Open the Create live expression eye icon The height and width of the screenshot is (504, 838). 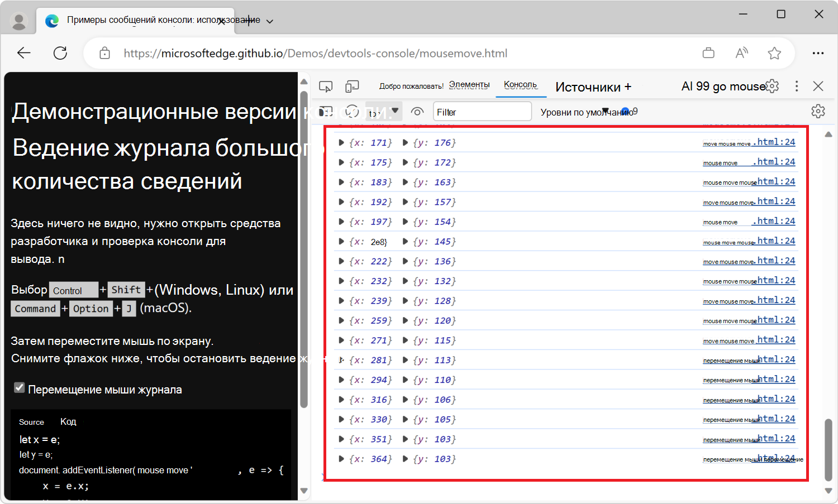point(417,111)
